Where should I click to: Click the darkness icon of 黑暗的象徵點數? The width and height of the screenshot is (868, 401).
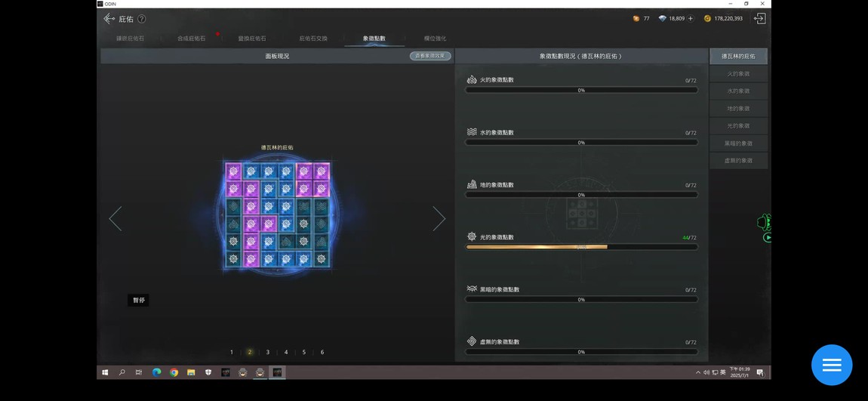click(x=472, y=289)
